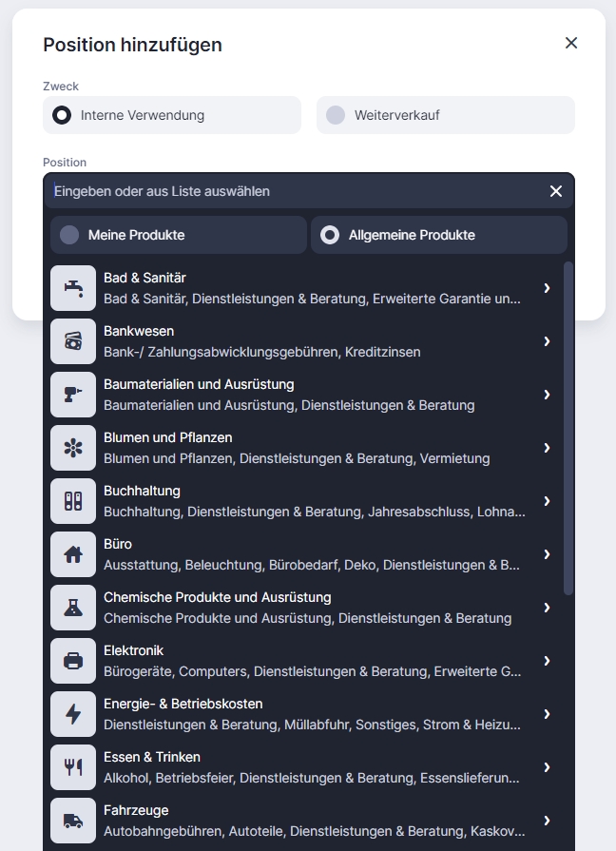Click the truck icon for Fahrzeuge
Image resolution: width=616 pixels, height=851 pixels.
click(x=73, y=821)
